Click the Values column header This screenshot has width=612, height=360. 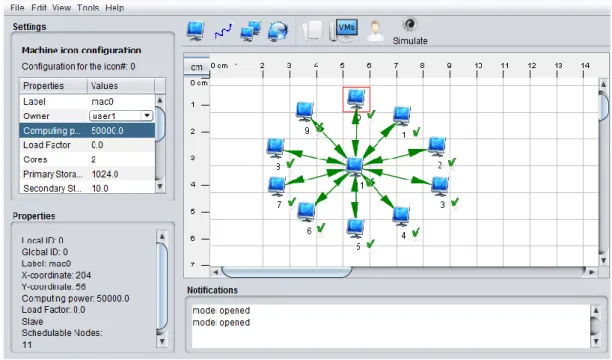click(121, 86)
